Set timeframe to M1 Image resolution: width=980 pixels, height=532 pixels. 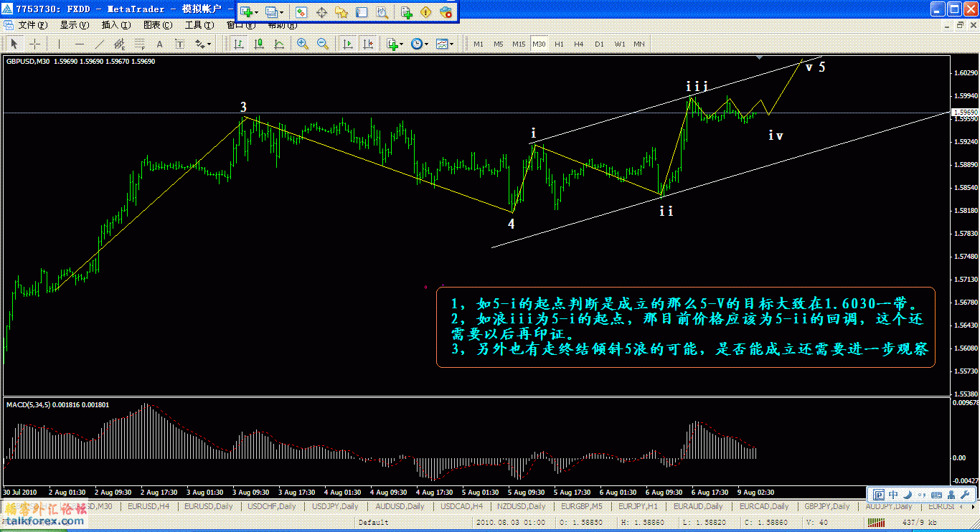(479, 44)
